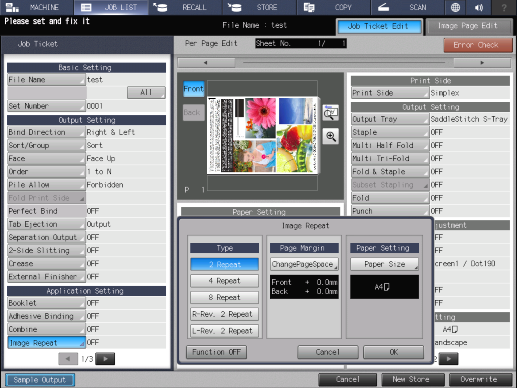Switch to the Image Page Edit tab
Image resolution: width=517 pixels, height=388 pixels.
pyautogui.click(x=468, y=26)
